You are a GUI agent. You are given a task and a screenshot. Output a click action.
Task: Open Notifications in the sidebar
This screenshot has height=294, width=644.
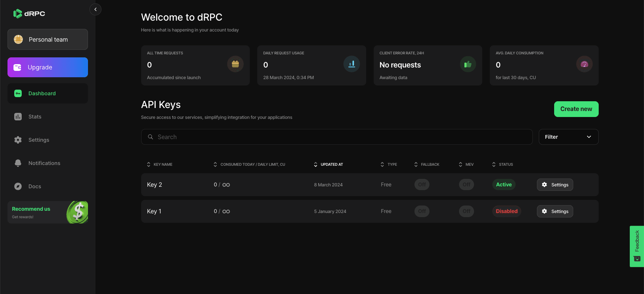click(44, 163)
